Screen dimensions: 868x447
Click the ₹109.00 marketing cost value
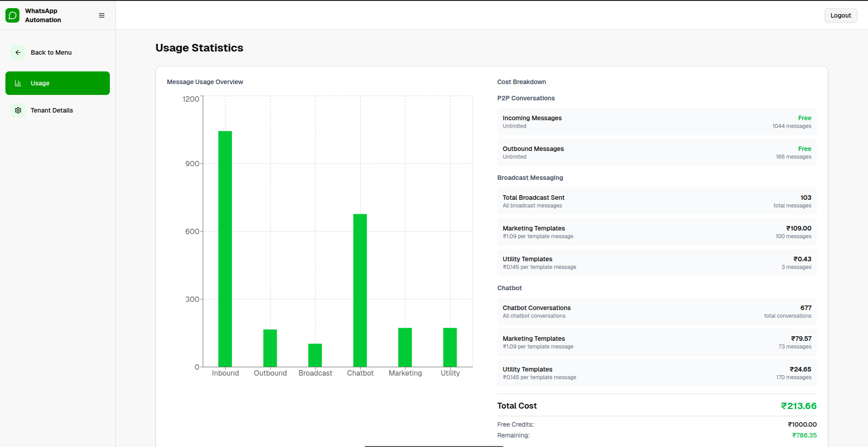coord(799,228)
